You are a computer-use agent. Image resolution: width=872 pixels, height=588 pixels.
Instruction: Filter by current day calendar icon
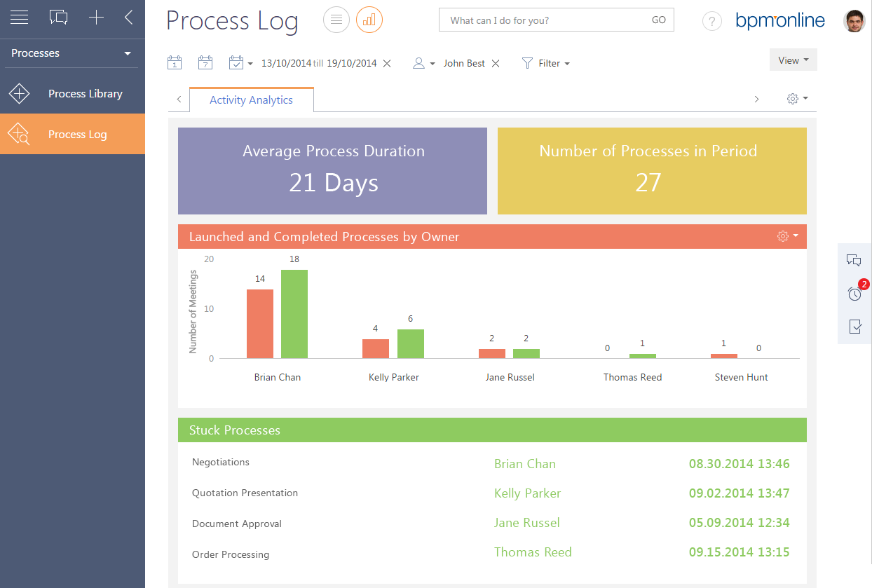(175, 63)
